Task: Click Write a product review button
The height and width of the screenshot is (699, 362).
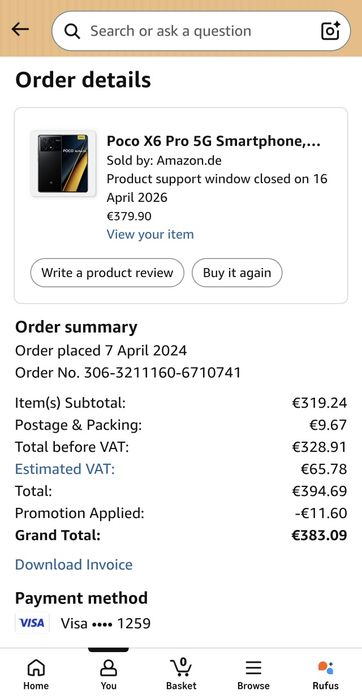Action: [107, 272]
